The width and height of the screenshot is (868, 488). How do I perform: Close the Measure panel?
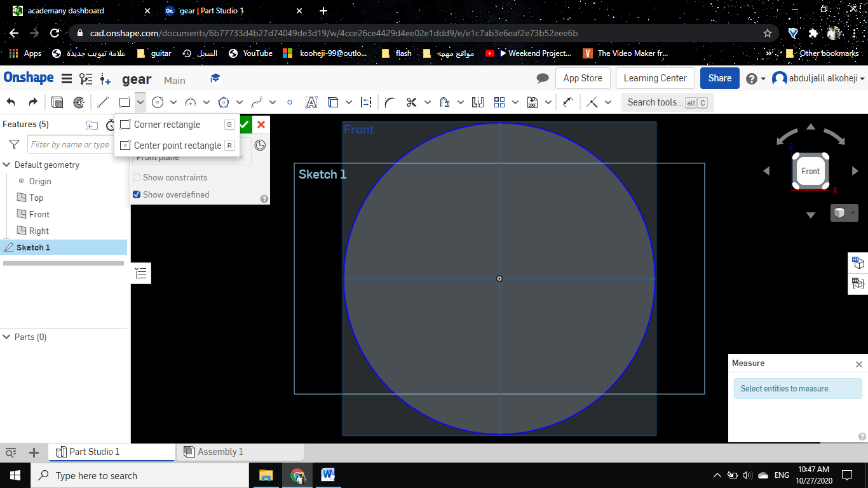click(859, 364)
